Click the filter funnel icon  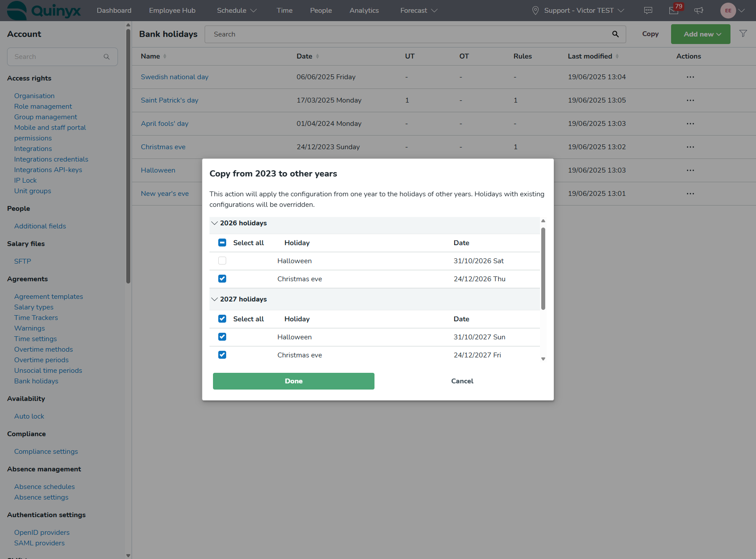743,34
